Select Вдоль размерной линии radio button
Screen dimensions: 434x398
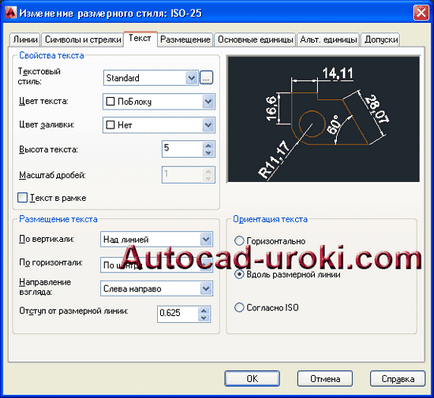click(x=239, y=274)
